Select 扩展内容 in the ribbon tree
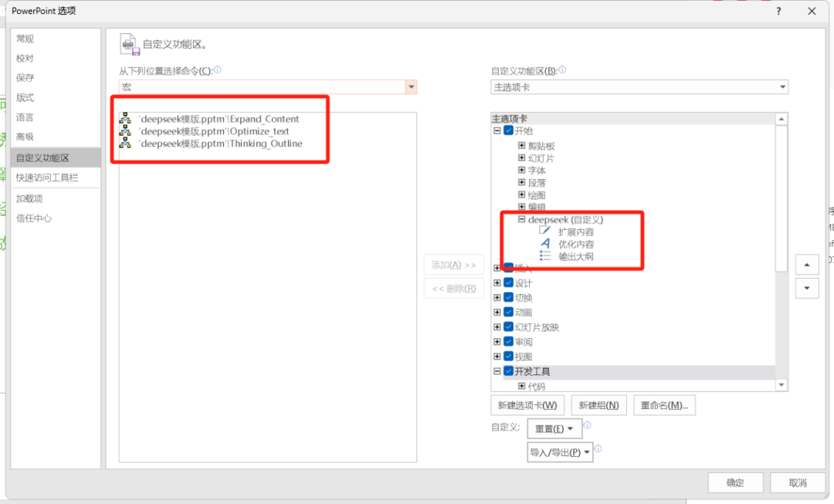Screen dimensions: 834x504 [x=575, y=232]
